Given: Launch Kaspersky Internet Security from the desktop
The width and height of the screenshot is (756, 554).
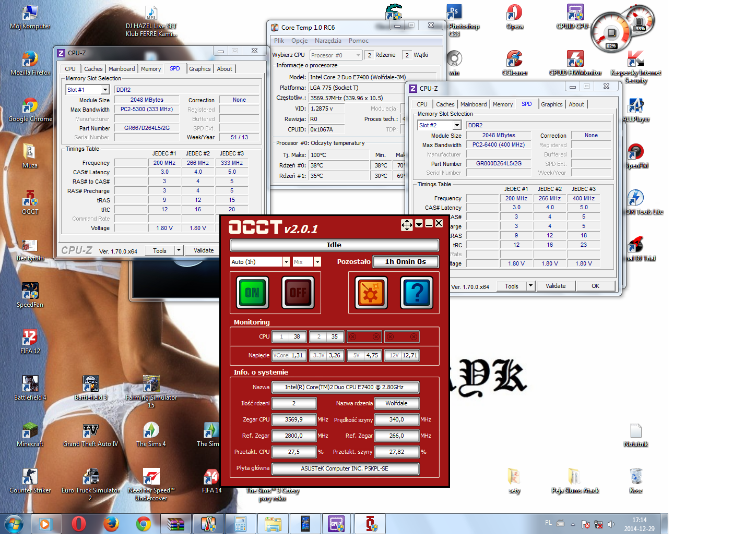Looking at the screenshot, I should point(636,67).
